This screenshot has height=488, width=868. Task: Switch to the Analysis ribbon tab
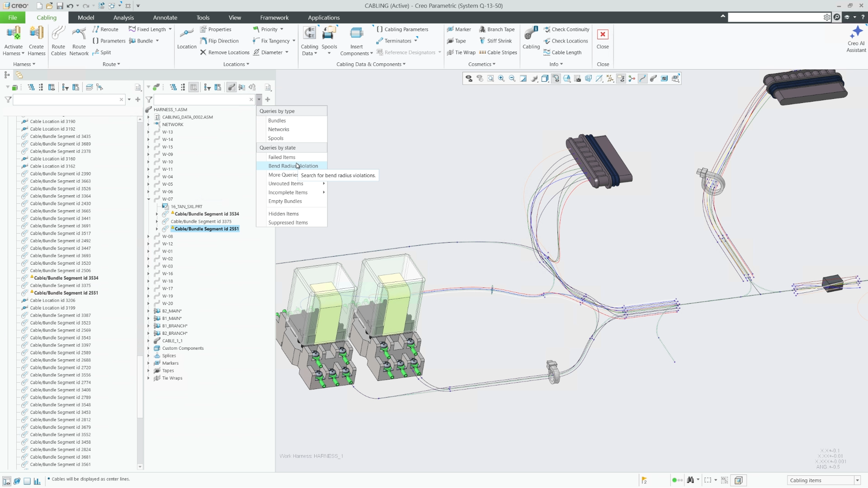coord(123,18)
